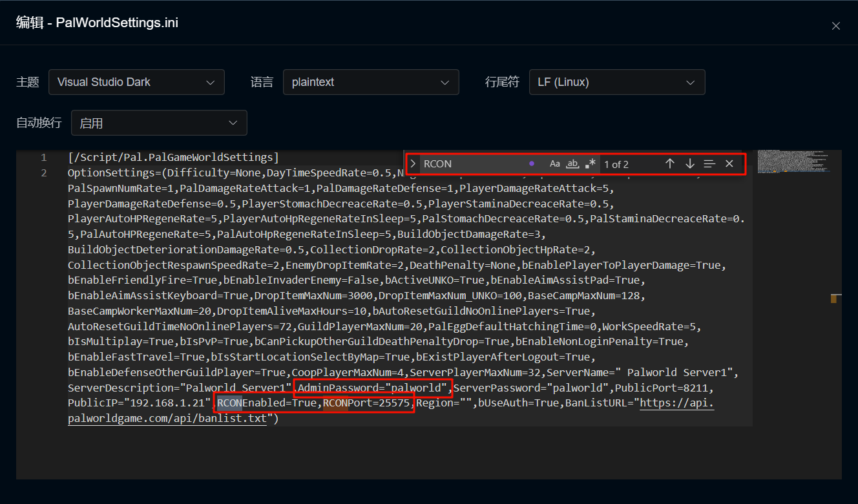Click the 1 of 2 match counter
Viewport: 858px width, 504px height.
click(616, 164)
